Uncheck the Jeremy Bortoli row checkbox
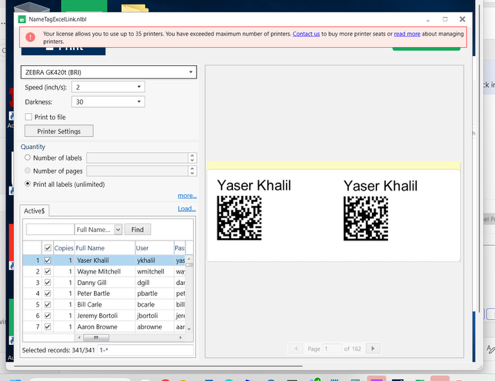This screenshot has width=495, height=381. tap(48, 315)
